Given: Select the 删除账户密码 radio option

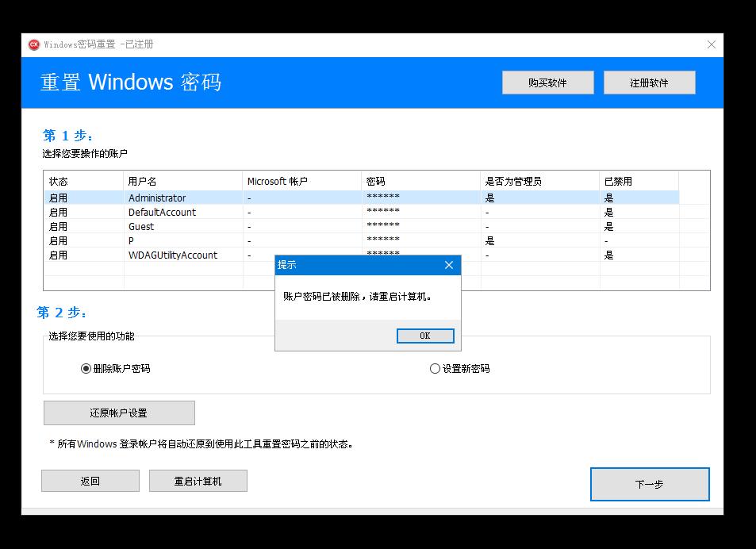Looking at the screenshot, I should [x=115, y=368].
